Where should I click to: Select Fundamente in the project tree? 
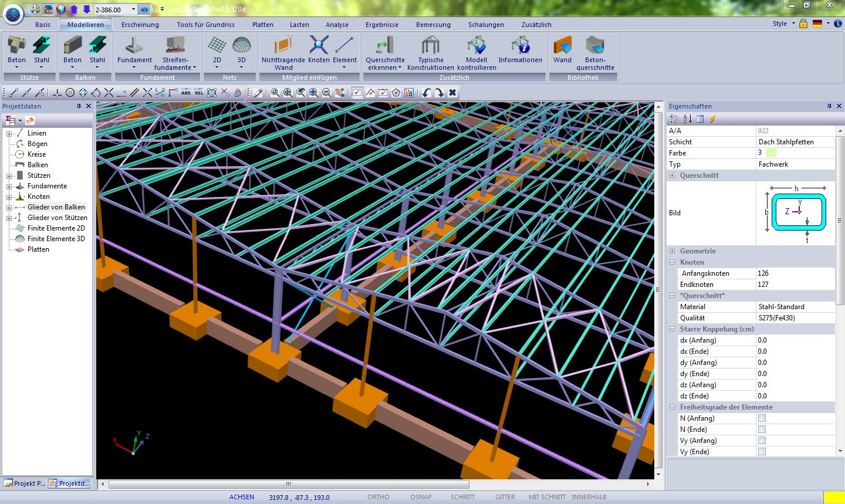(x=47, y=186)
